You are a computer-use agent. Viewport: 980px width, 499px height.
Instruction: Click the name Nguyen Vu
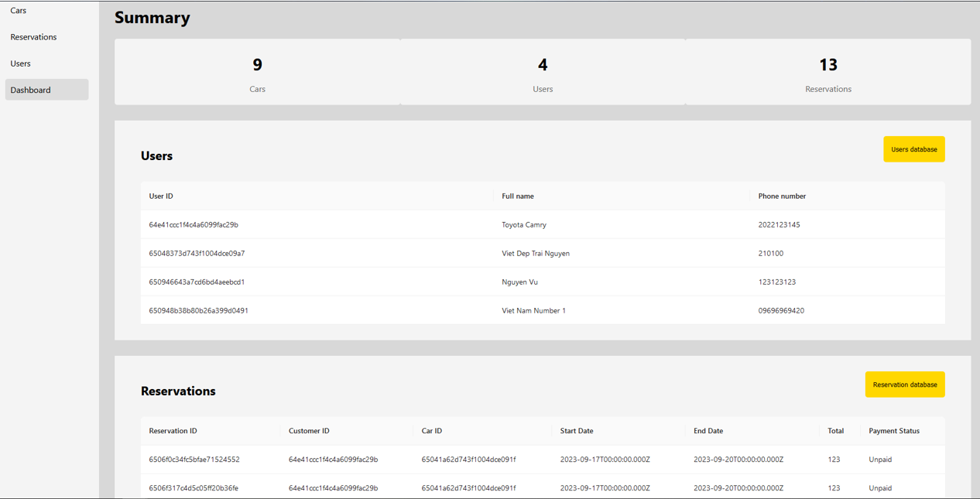[x=519, y=282]
